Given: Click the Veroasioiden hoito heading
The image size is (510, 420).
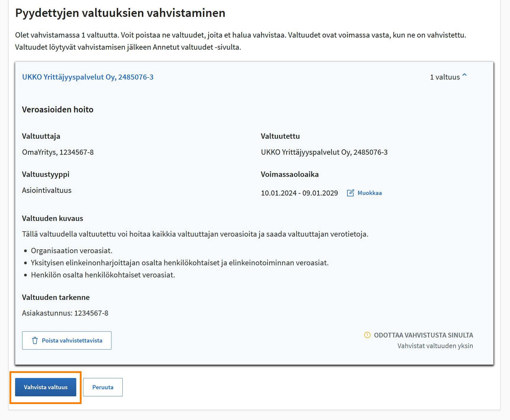Looking at the screenshot, I should tap(58, 109).
